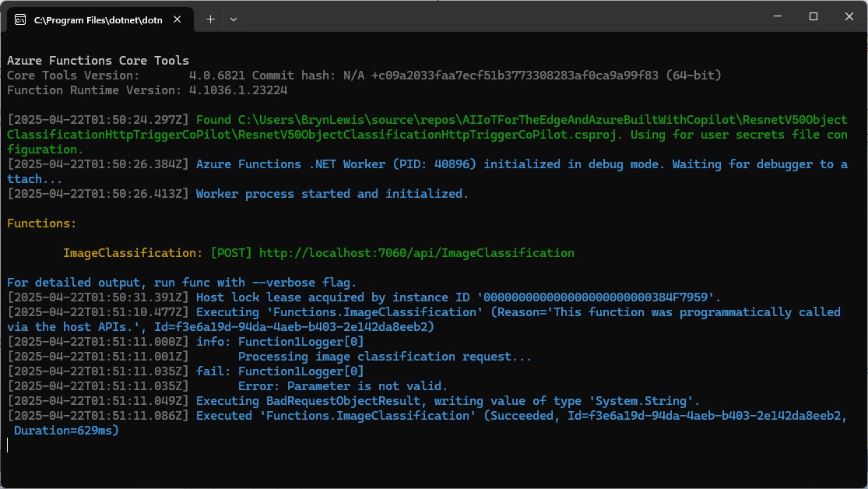Screen dimensions: 868x489
Task: Open a new terminal tab
Action: (x=210, y=19)
